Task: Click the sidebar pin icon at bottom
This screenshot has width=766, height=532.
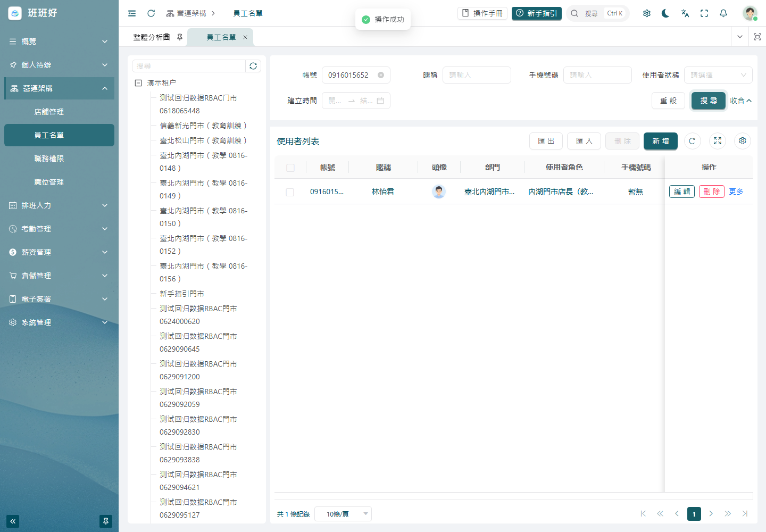Action: pyautogui.click(x=106, y=521)
